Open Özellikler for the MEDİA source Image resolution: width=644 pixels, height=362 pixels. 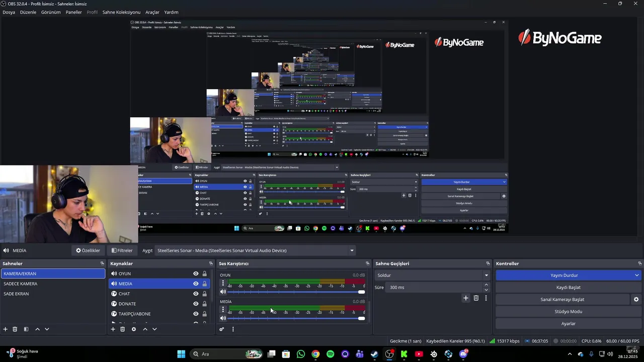click(x=88, y=250)
